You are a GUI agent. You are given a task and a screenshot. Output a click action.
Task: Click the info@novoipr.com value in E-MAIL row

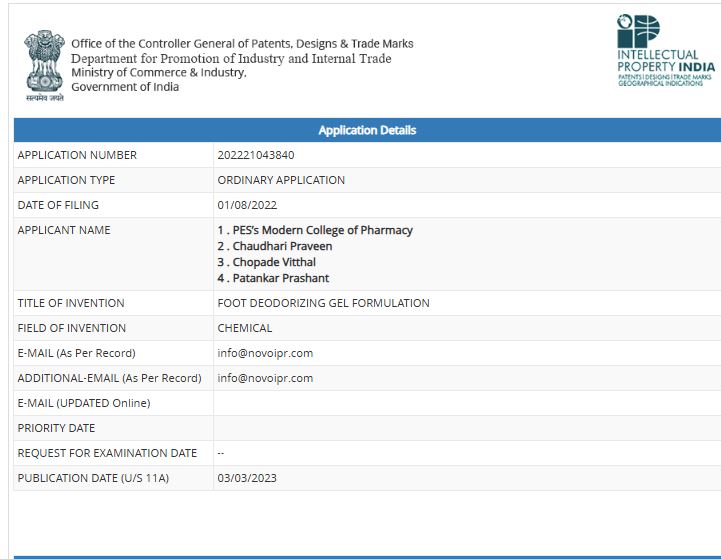(265, 353)
